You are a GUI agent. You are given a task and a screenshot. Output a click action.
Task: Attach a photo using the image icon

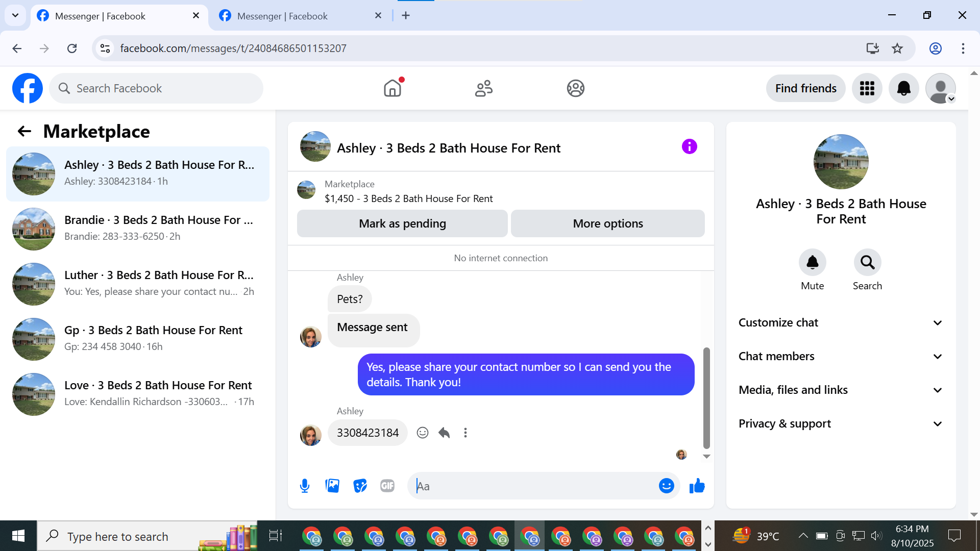pyautogui.click(x=332, y=486)
